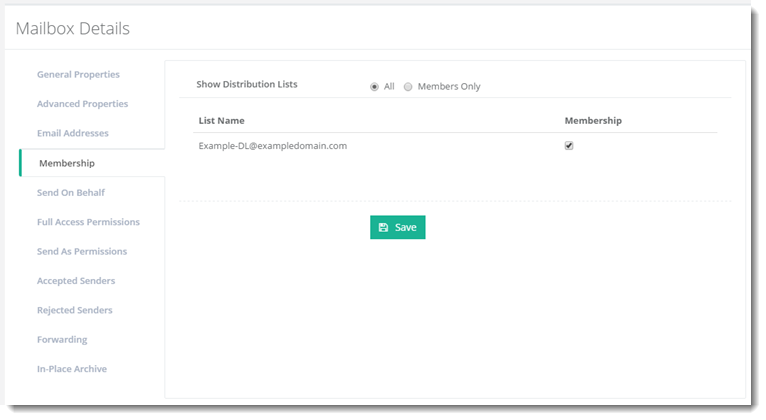View the Full Access Permissions tab
Image resolution: width=766 pixels, height=420 pixels.
88,222
